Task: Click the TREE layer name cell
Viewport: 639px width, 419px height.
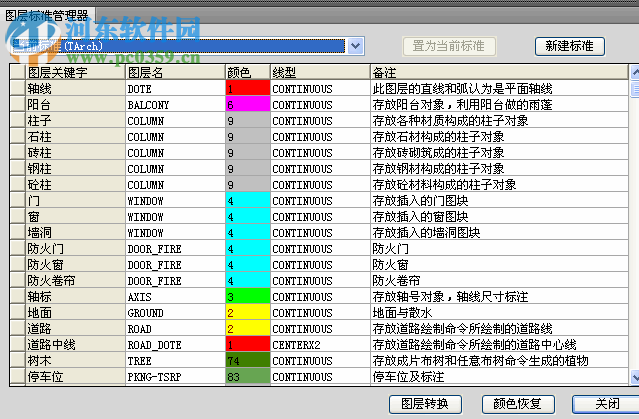Action: pos(175,361)
